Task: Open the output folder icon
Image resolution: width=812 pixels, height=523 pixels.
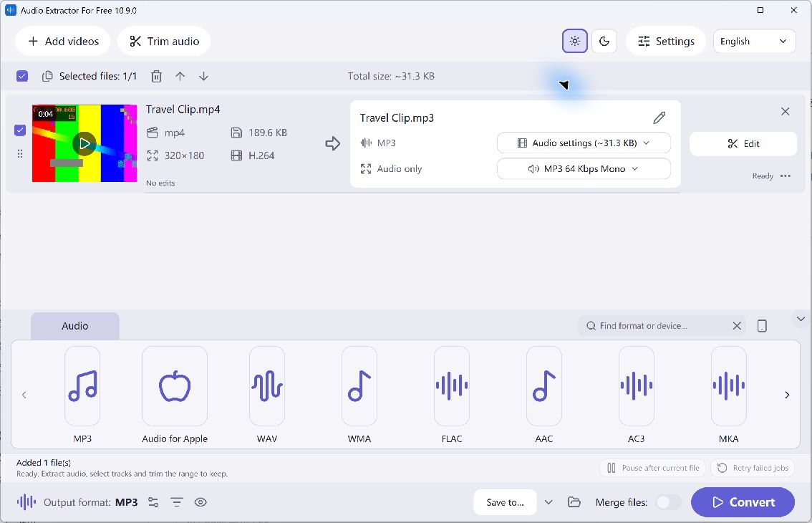Action: [574, 502]
